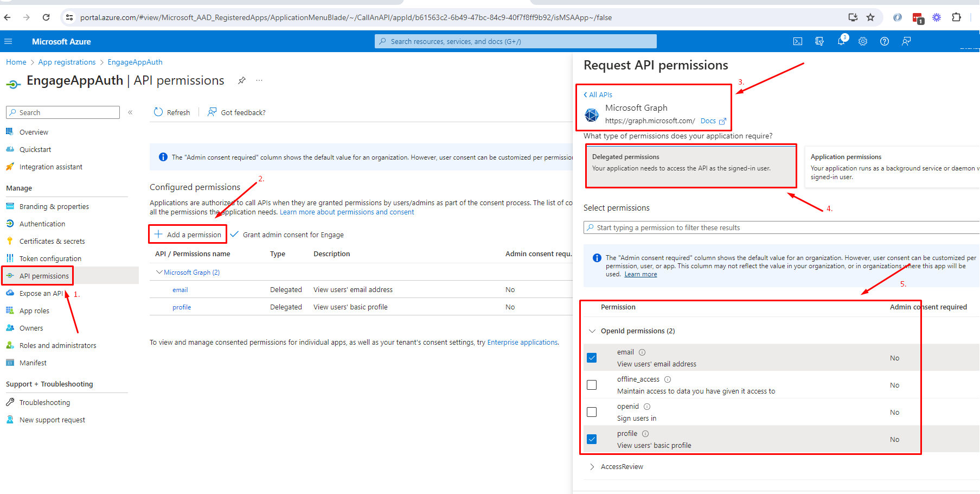Pin the API permissions blade
The width and height of the screenshot is (980, 494).
point(242,80)
